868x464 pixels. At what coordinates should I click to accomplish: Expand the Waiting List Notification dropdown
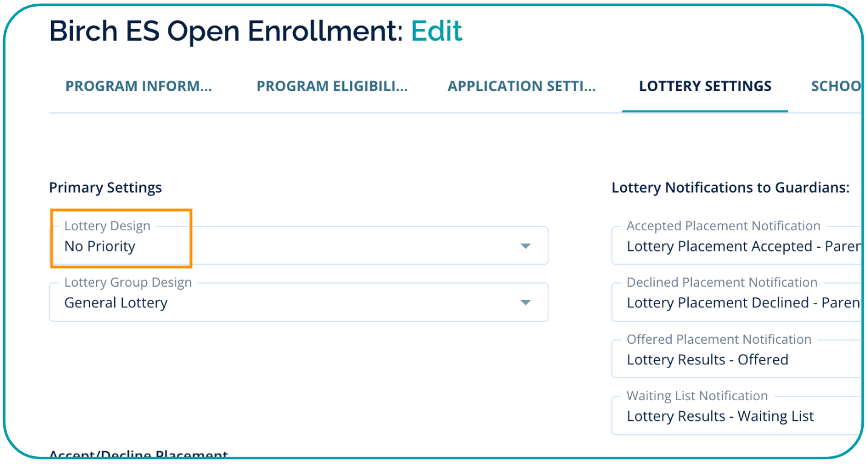click(x=735, y=416)
